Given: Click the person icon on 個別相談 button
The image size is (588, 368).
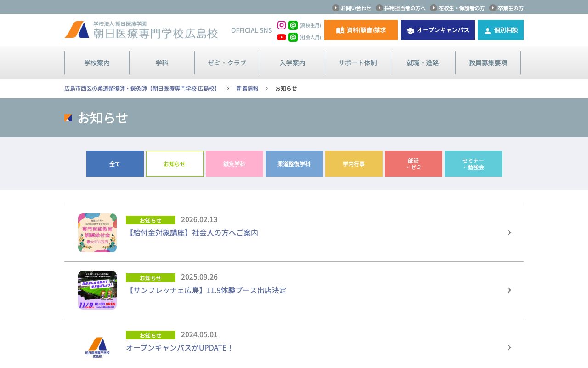Looking at the screenshot, I should tap(487, 30).
